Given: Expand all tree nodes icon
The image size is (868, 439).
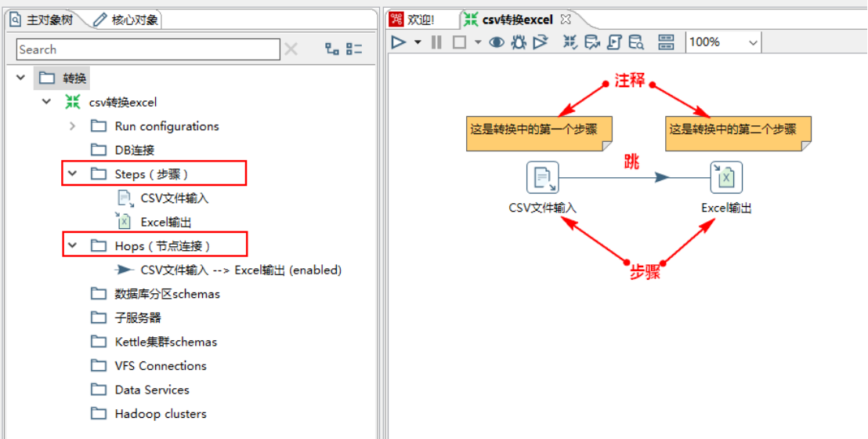Looking at the screenshot, I should point(332,49).
